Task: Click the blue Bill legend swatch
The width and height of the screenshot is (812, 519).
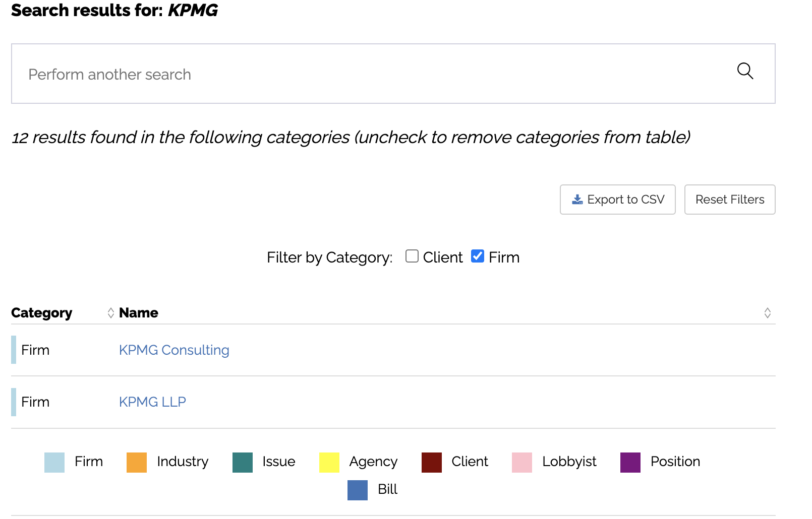Action: tap(358, 490)
